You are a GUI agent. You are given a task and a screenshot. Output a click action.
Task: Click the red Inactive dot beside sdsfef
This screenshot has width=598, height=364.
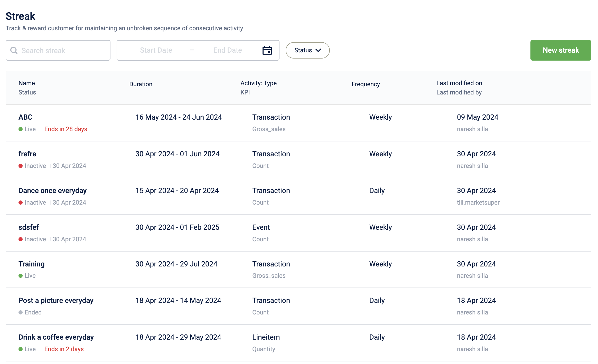(x=21, y=239)
